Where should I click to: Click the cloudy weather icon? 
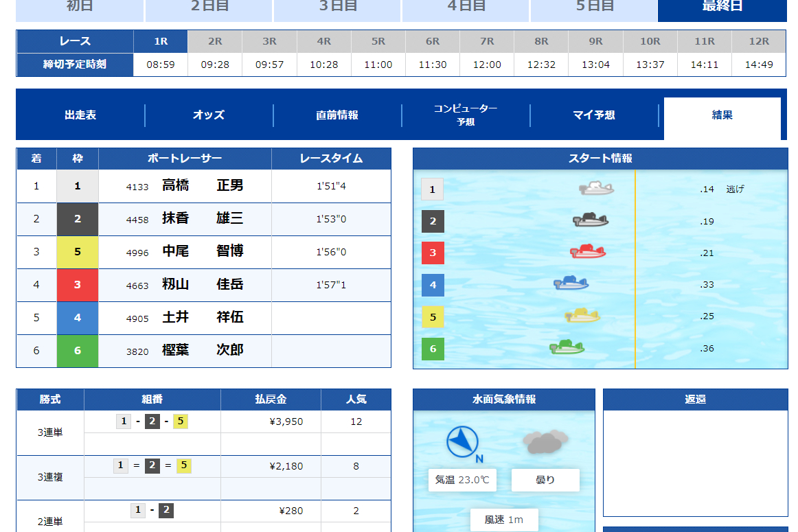pyautogui.click(x=545, y=442)
